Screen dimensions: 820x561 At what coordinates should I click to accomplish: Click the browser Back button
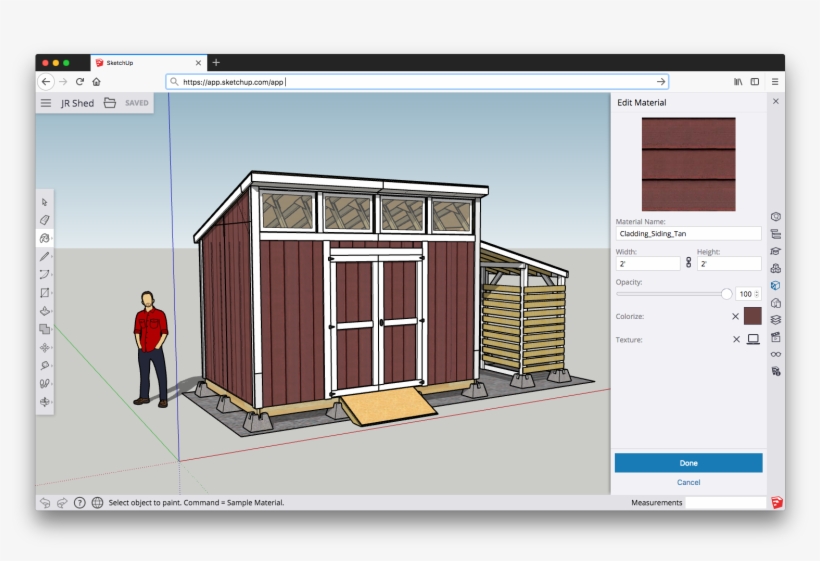coord(46,82)
